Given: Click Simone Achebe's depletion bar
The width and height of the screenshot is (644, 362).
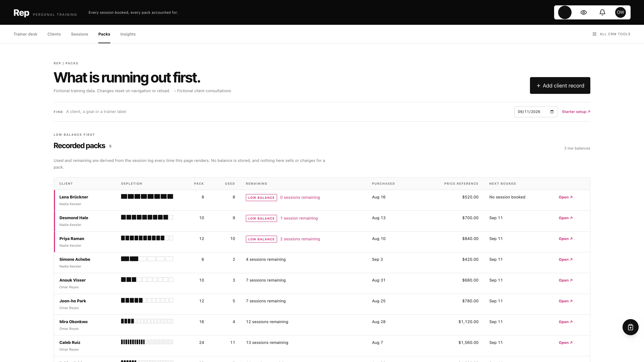Looking at the screenshot, I should (147, 259).
